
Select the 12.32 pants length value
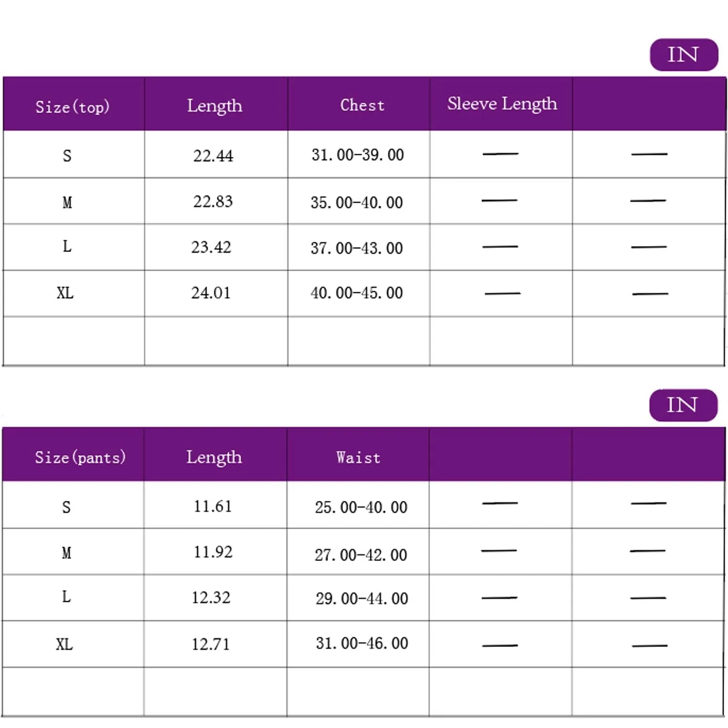point(211,597)
